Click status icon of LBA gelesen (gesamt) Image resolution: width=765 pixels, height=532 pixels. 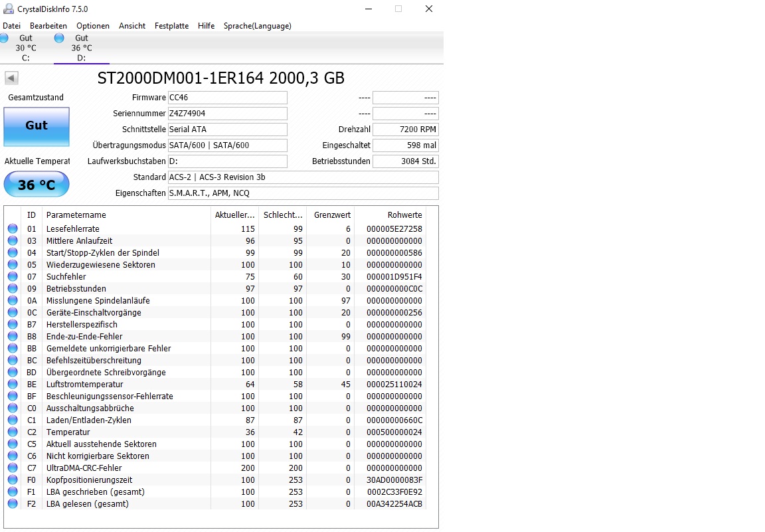point(13,503)
